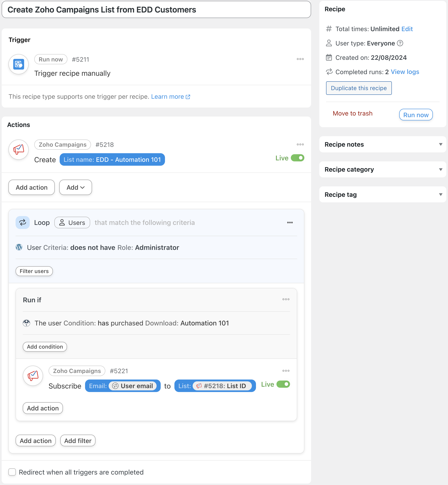The image size is (448, 485).
Task: Open action #5221 three-dot options menu
Action: (286, 371)
